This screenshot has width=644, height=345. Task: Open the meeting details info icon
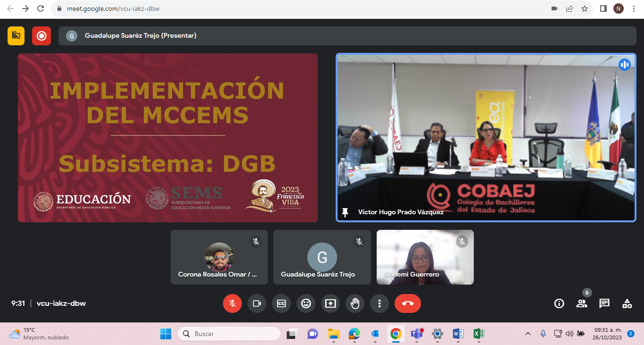[x=559, y=303]
